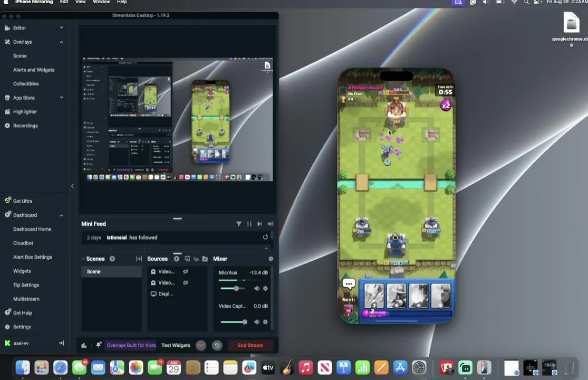Mute the Mic/Aux audio channel
588x380 pixels.
click(257, 289)
